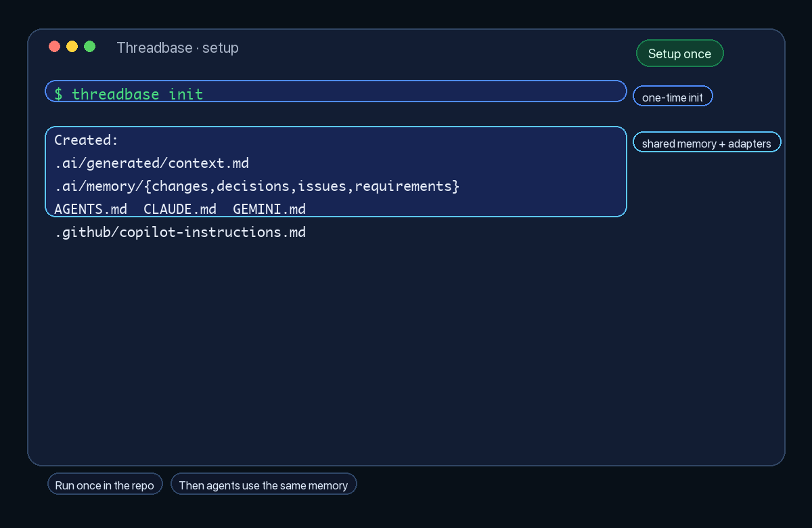The height and width of the screenshot is (528, 812).
Task: Click the '.github/copilot-instructions.md' line
Action: tap(180, 232)
